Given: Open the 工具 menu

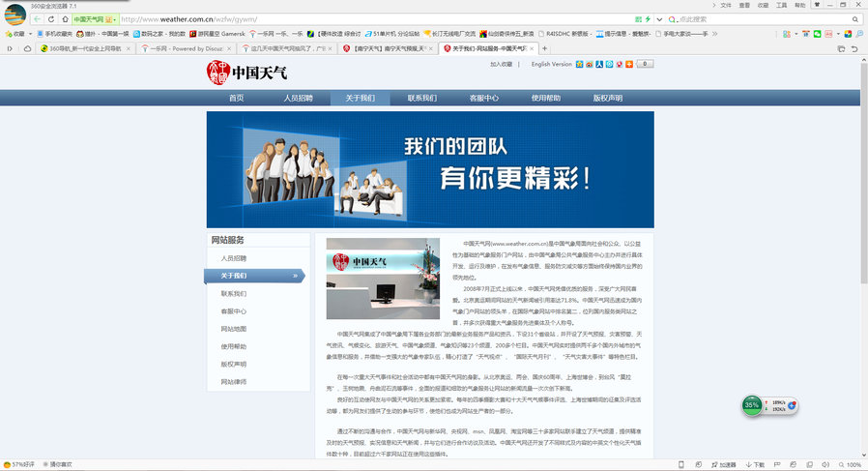Looking at the screenshot, I should [x=782, y=5].
